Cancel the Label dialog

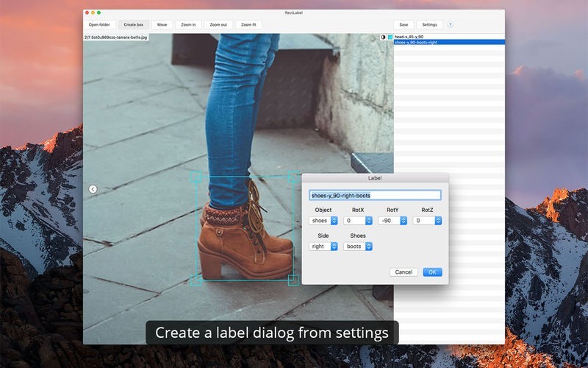404,272
